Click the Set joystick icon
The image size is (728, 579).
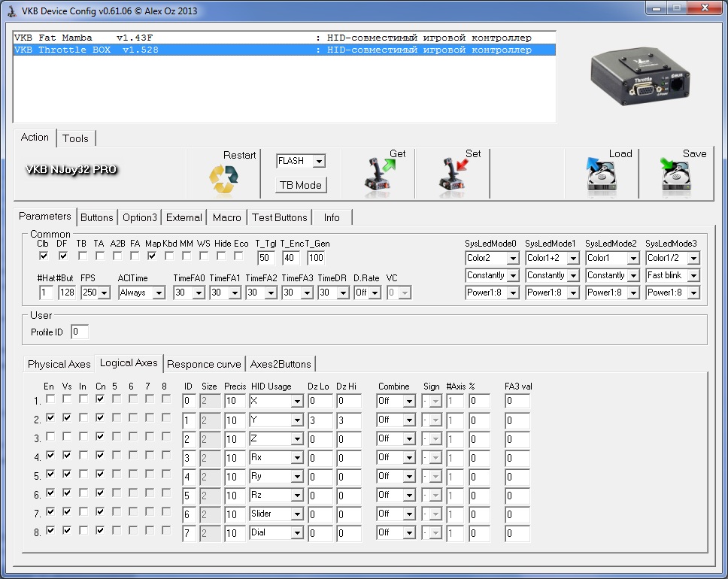coord(453,175)
